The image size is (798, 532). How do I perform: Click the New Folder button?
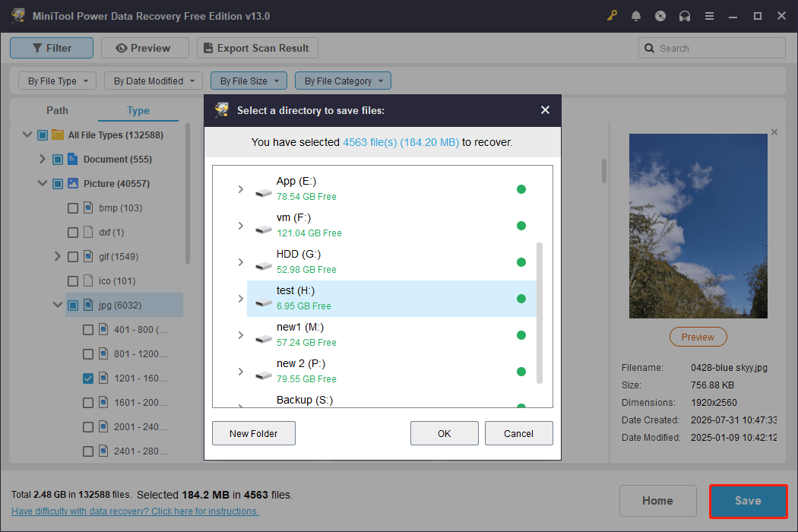(x=253, y=433)
